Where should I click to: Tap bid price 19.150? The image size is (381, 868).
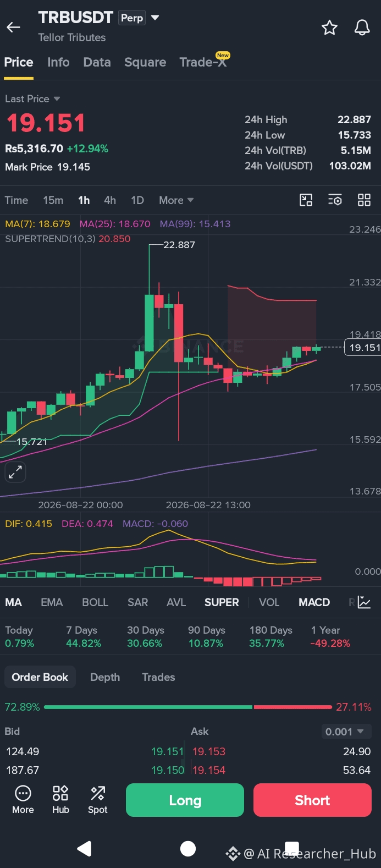pyautogui.click(x=168, y=770)
